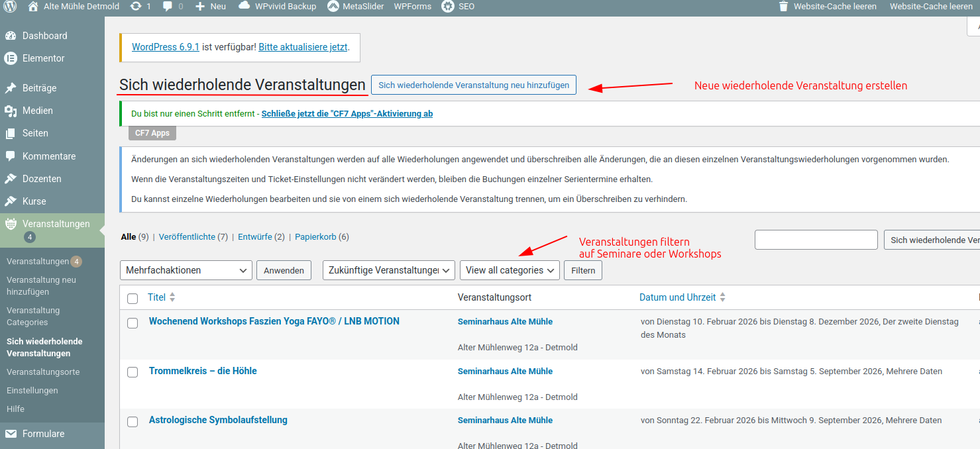This screenshot has width=980, height=449.
Task: Click the WordPress logo icon in admin bar
Action: point(10,7)
